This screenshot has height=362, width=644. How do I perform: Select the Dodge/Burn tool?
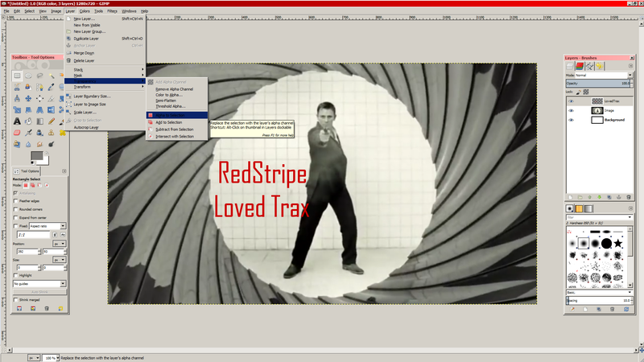(x=51, y=145)
